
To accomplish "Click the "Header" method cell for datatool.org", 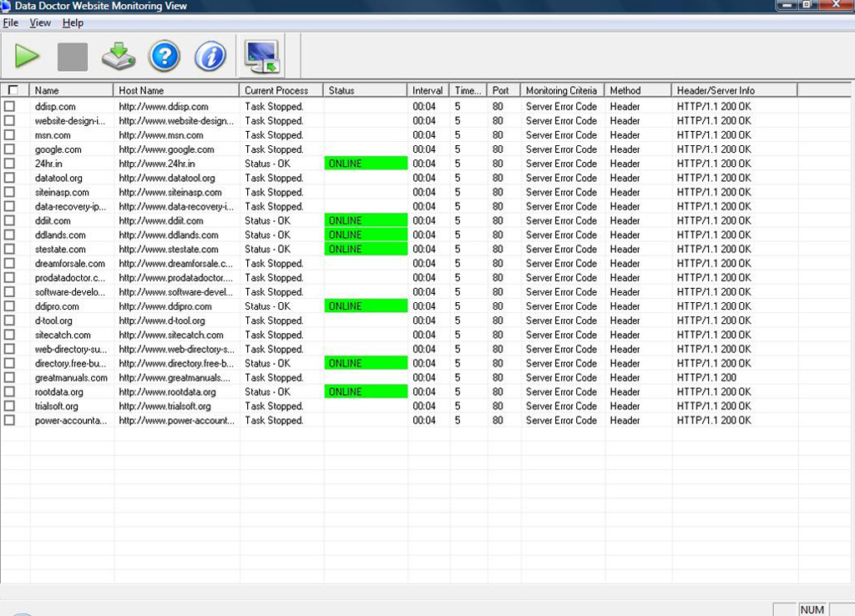I will (625, 178).
